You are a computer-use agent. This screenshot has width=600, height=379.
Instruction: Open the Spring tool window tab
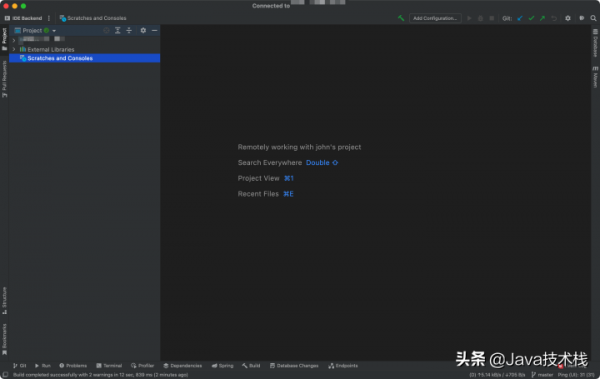tap(222, 366)
